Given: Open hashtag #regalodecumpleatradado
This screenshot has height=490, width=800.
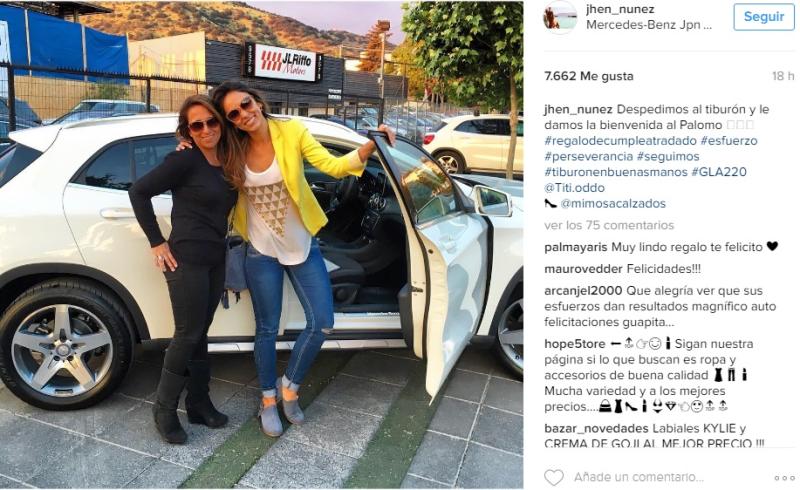Looking at the screenshot, I should [620, 141].
